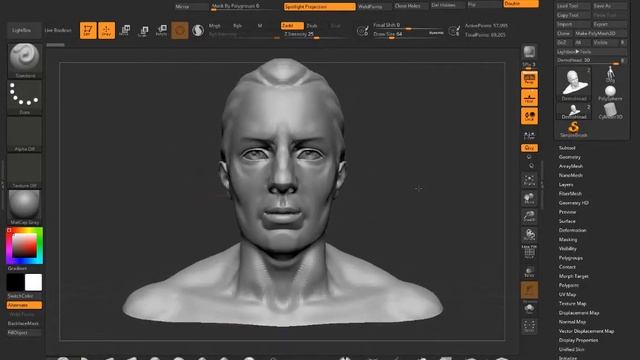Toggle the Perspective view button
Screen dimensions: 640x360
529,79
